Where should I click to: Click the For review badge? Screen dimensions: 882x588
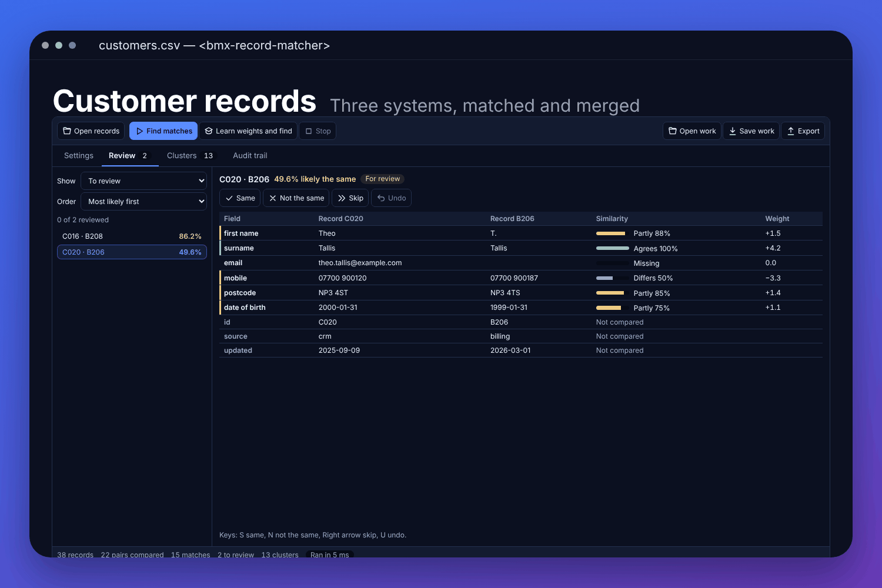pos(383,179)
